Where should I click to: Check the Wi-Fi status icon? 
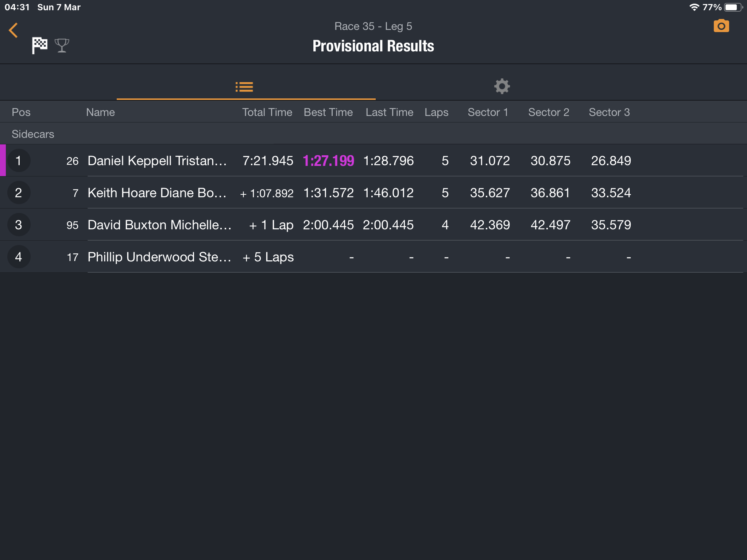click(694, 7)
